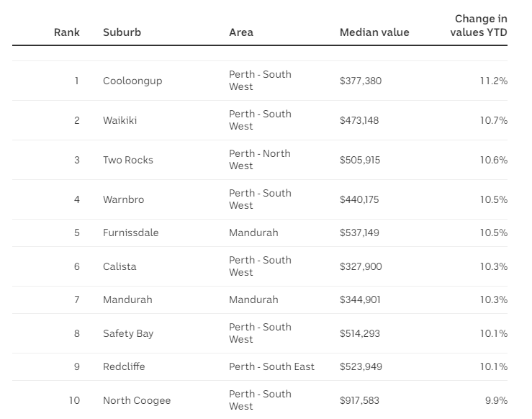The height and width of the screenshot is (419, 532).
Task: Click the $377,380 median value
Action: (361, 81)
